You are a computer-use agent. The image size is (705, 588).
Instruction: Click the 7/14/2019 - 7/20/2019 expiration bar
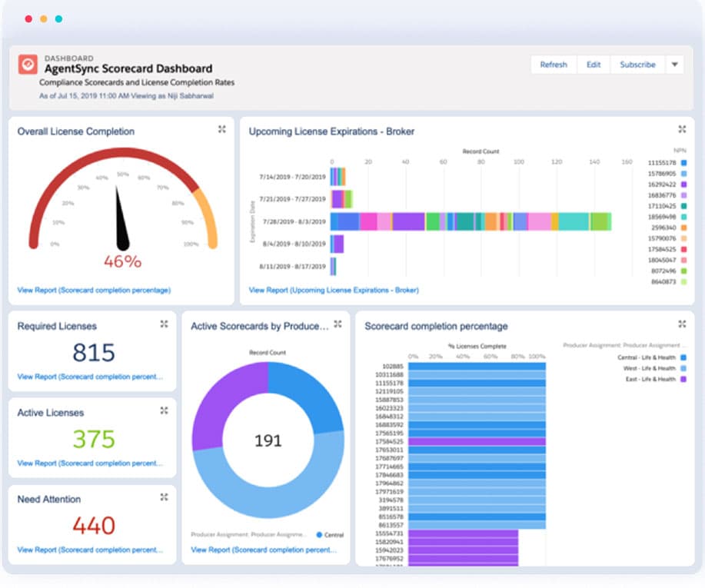(x=338, y=177)
